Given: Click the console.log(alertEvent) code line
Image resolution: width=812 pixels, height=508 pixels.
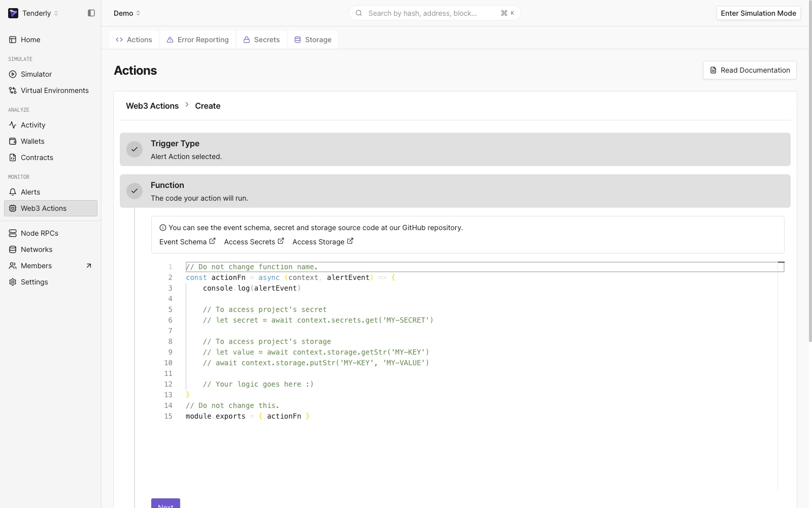Looking at the screenshot, I should 252,288.
